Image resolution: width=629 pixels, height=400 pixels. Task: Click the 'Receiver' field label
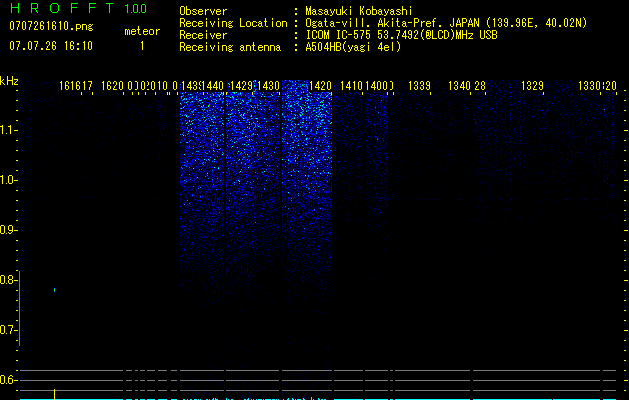203,35
